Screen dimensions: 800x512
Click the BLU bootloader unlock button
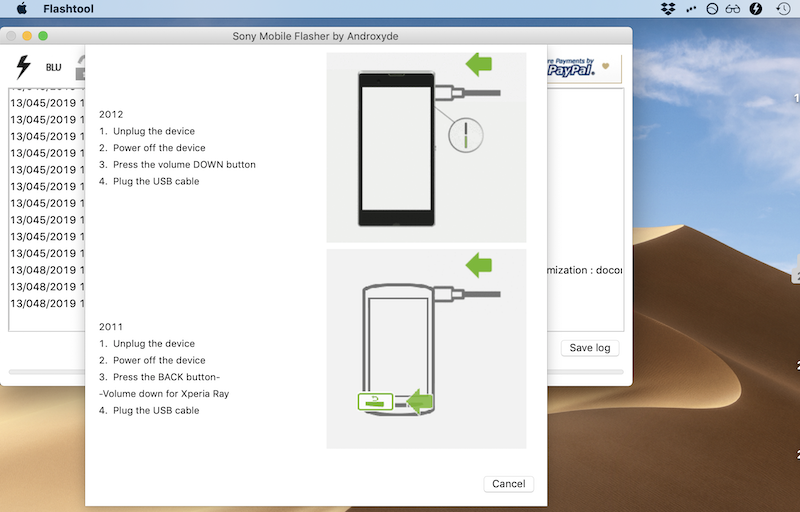[x=53, y=68]
